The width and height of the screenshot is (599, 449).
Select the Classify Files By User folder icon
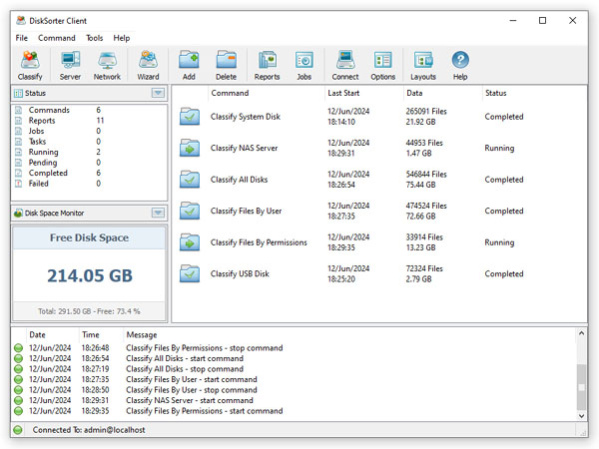coord(189,211)
